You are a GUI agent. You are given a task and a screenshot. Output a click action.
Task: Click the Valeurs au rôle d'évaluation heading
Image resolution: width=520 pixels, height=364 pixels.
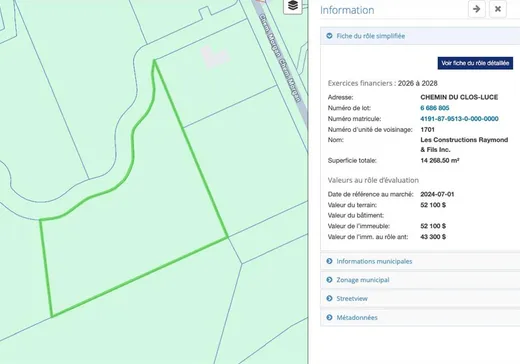(x=373, y=180)
